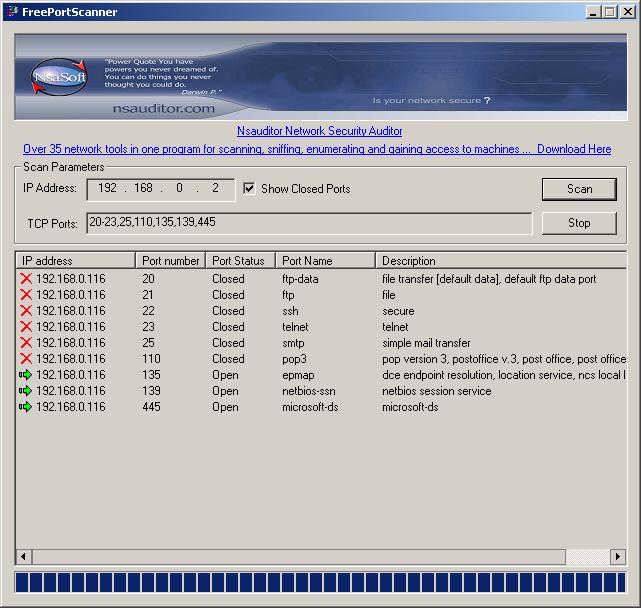
Task: Click port number 110 cell
Action: click(151, 359)
